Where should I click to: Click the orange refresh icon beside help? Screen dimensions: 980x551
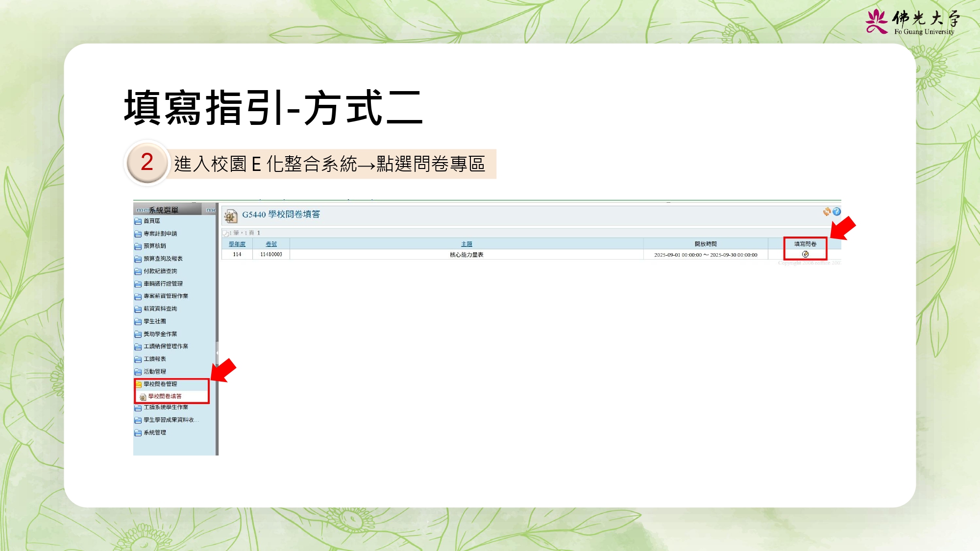827,212
